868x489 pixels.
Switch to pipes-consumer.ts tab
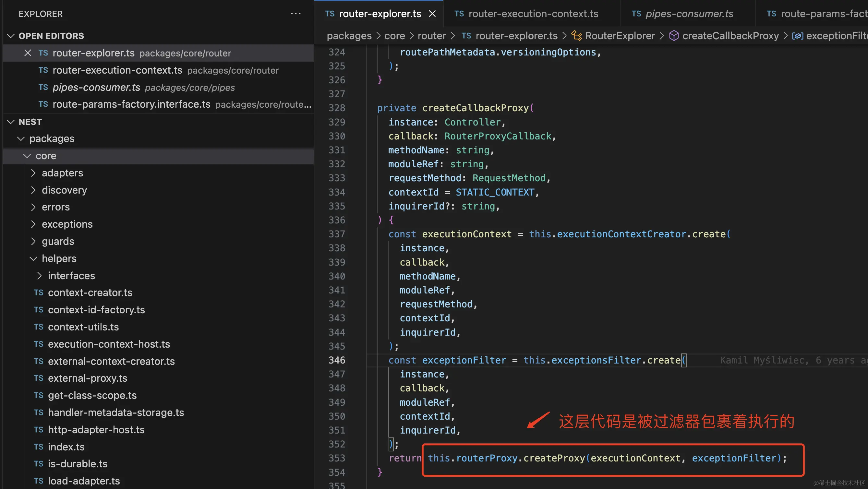(688, 14)
